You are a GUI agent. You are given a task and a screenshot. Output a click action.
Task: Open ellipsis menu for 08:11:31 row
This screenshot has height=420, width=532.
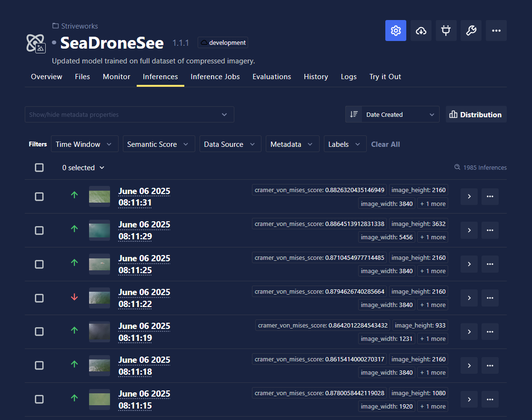(490, 196)
